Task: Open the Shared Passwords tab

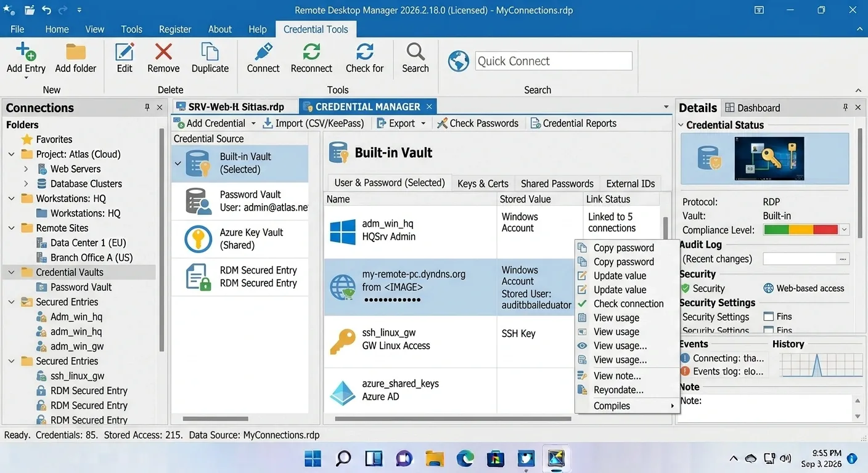Action: pyautogui.click(x=557, y=184)
